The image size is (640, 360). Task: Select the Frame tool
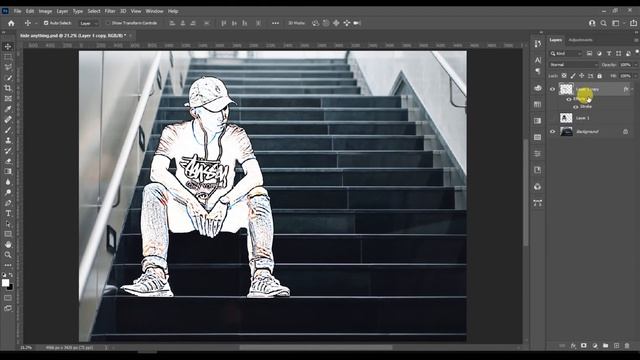[x=8, y=99]
